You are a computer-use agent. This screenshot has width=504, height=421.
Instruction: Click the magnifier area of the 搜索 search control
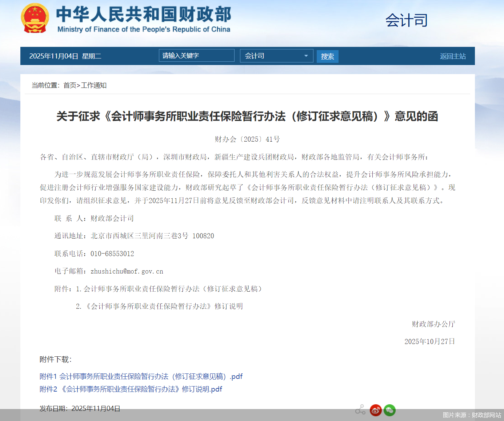coord(327,56)
